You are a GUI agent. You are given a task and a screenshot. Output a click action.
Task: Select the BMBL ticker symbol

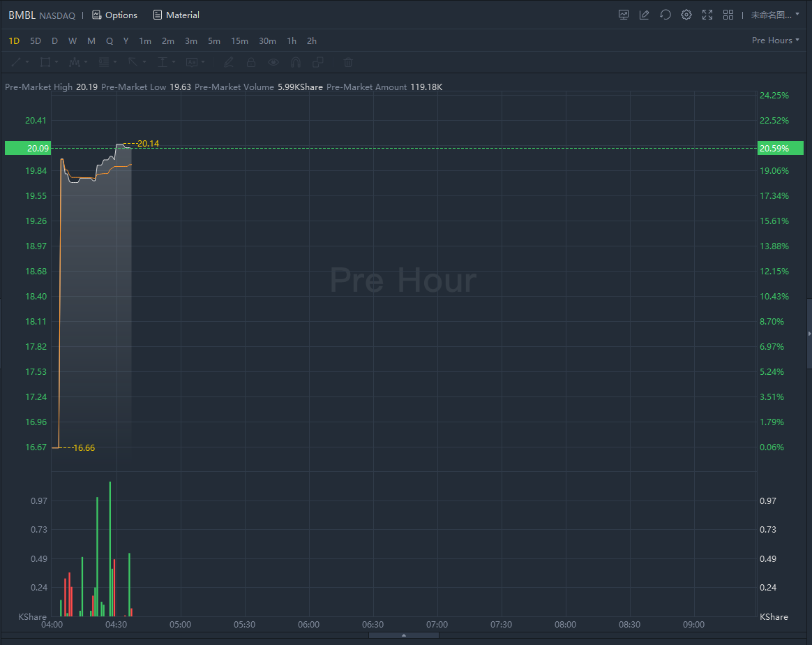(22, 15)
